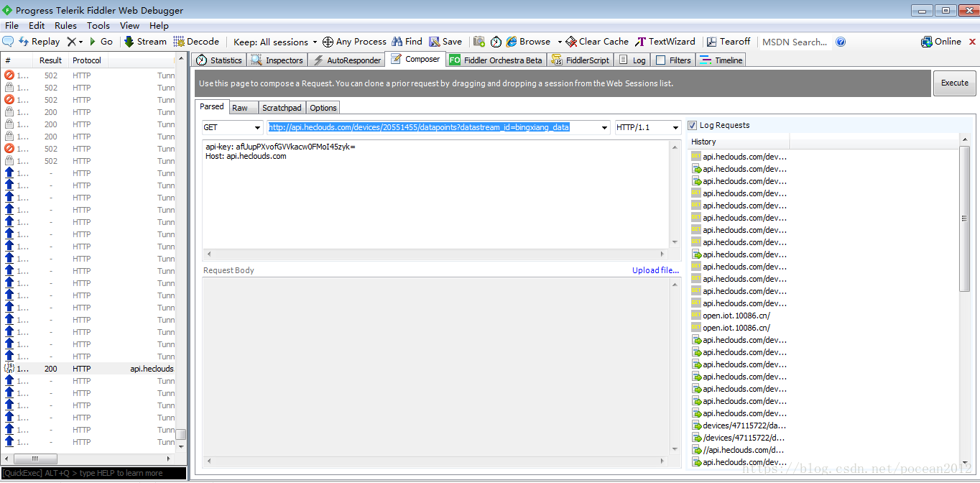This screenshot has height=483, width=980.
Task: Click the Online status indicator
Action: pyautogui.click(x=941, y=42)
